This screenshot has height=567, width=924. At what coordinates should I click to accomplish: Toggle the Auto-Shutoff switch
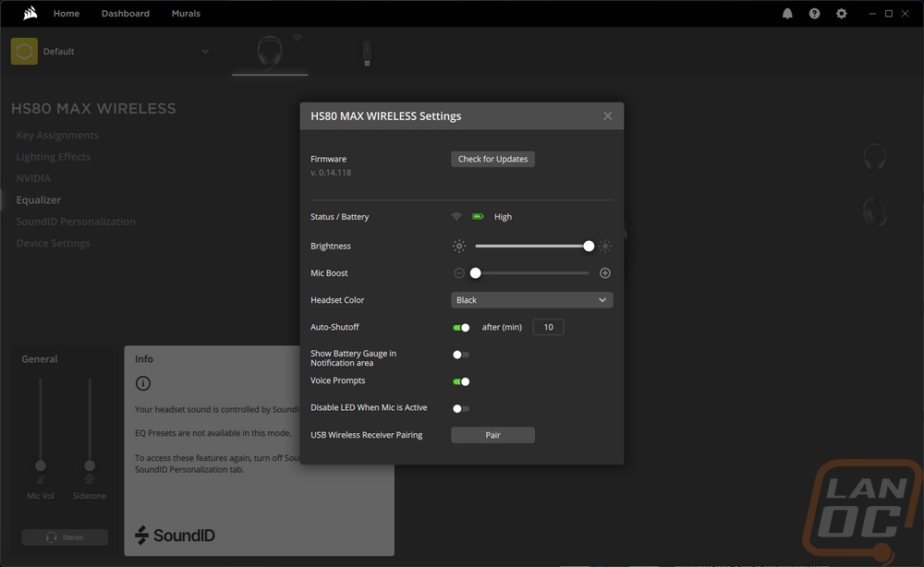coord(461,328)
